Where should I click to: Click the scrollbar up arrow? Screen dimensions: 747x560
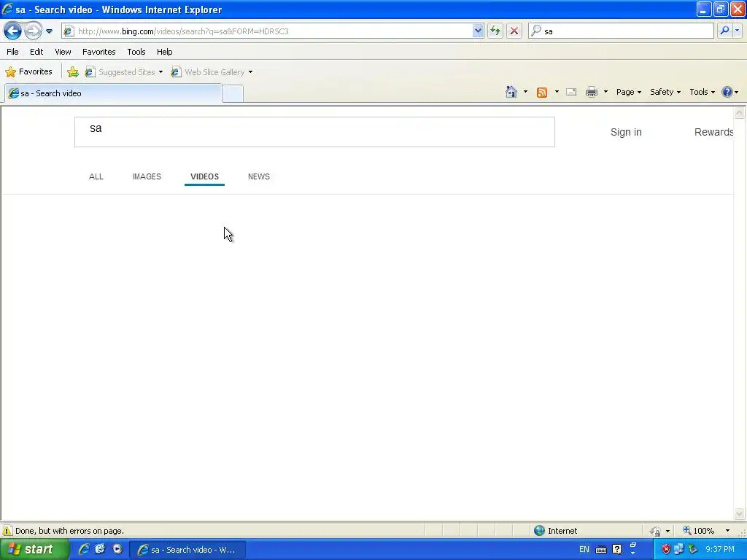coord(740,113)
